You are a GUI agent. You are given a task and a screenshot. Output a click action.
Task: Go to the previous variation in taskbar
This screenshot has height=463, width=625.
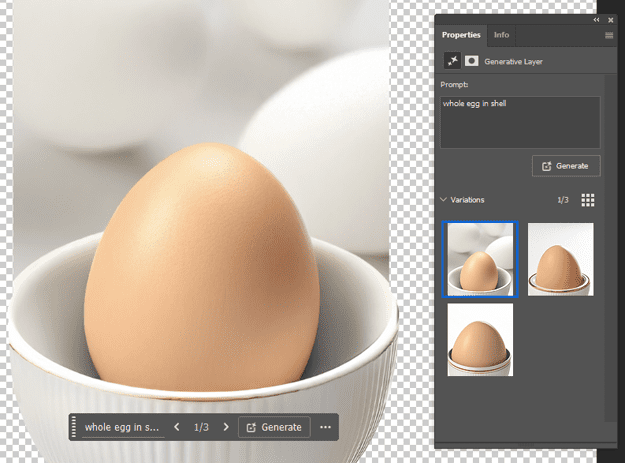point(177,427)
